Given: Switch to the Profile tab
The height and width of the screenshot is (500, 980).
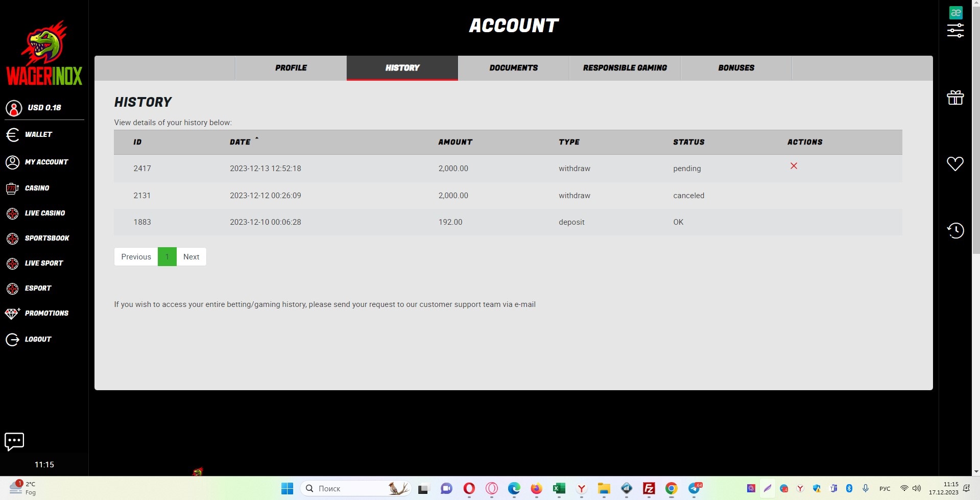Looking at the screenshot, I should coord(291,68).
